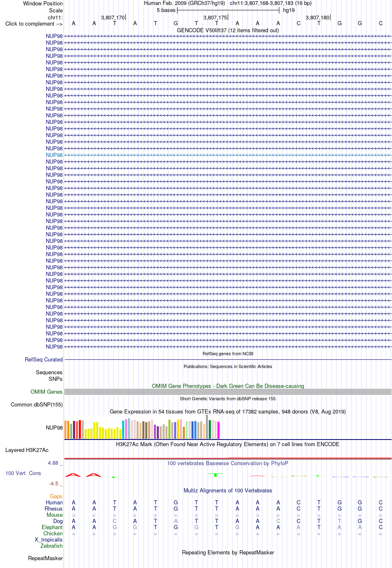Open the GTEx Gene Expression track title
Screen dimensions: 392x568
228,411
